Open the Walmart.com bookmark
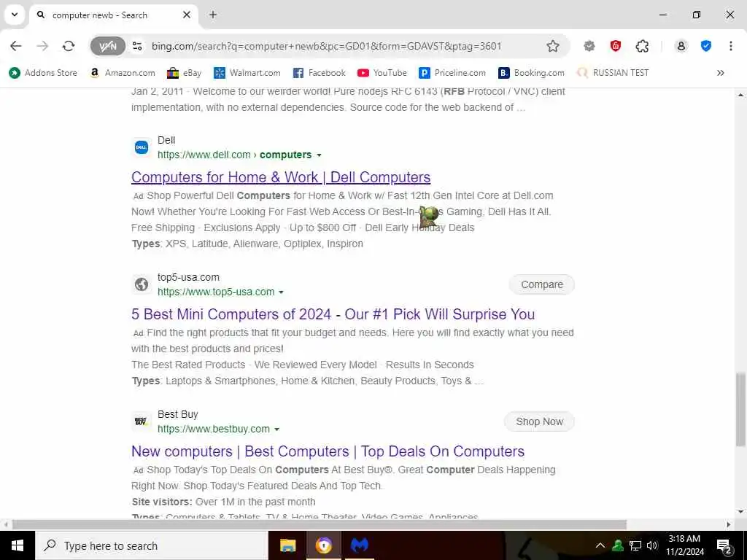Image resolution: width=747 pixels, height=560 pixels. pos(247,73)
